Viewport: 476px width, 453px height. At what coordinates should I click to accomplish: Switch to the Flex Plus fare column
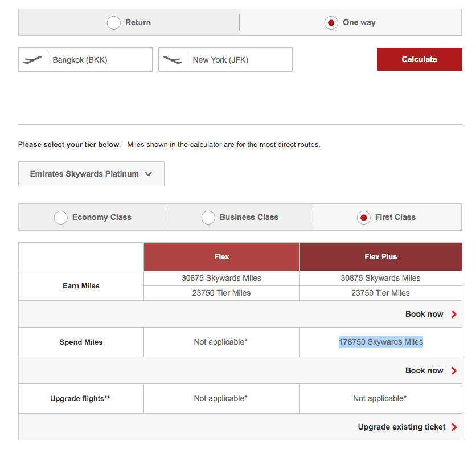point(380,256)
